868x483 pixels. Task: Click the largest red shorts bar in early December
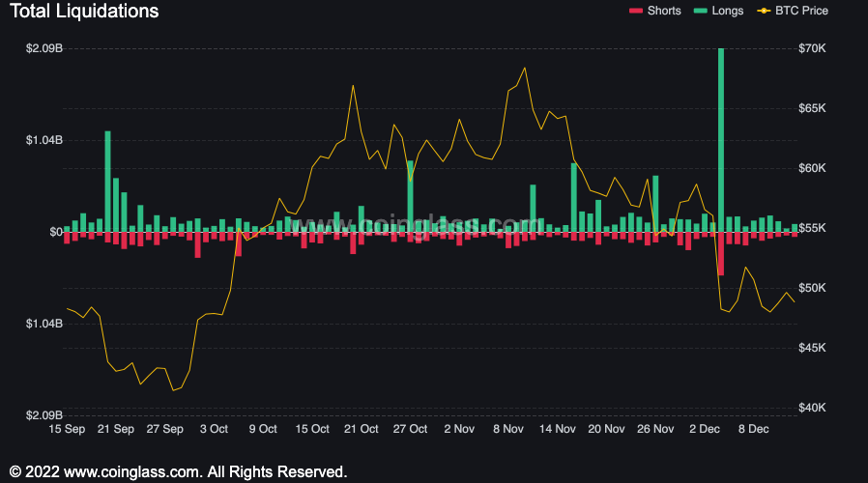click(x=721, y=253)
